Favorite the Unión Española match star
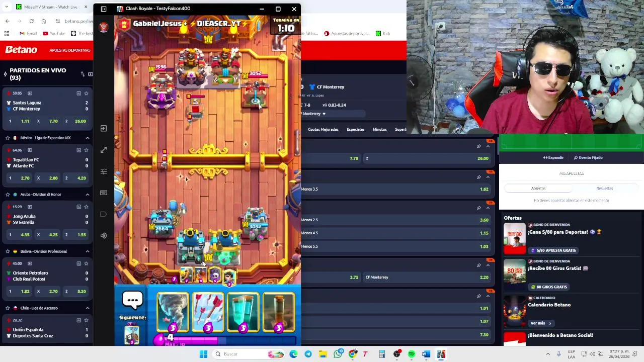 tap(86, 320)
